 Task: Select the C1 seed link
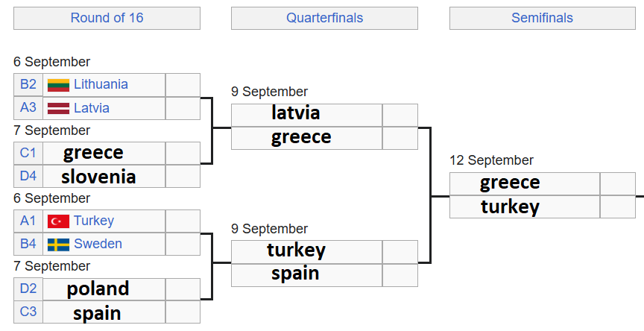[x=28, y=153]
